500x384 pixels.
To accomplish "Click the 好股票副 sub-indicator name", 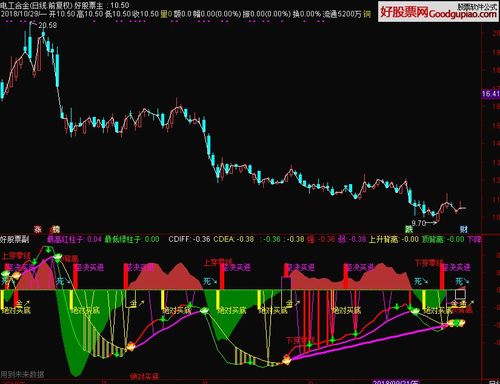I will coord(15,239).
